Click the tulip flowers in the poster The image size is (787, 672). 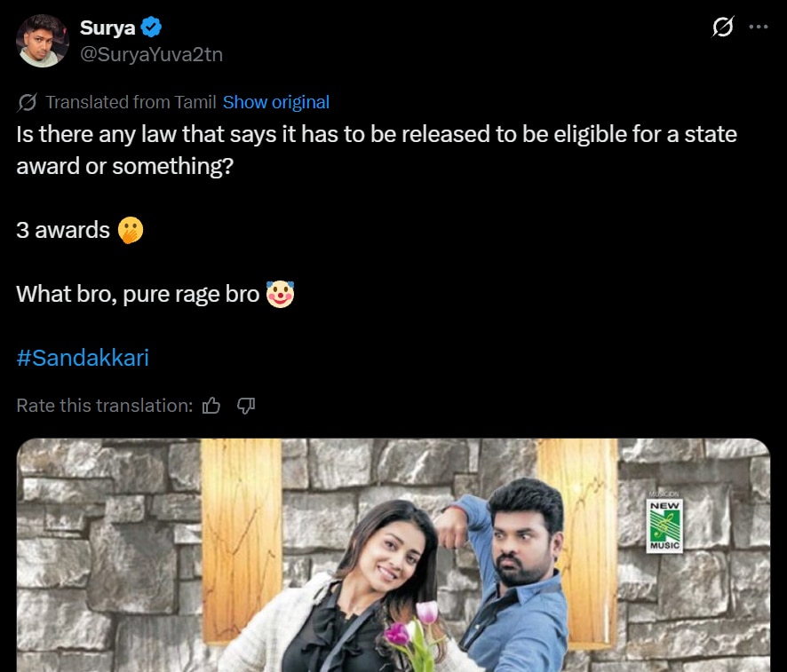pos(413,630)
